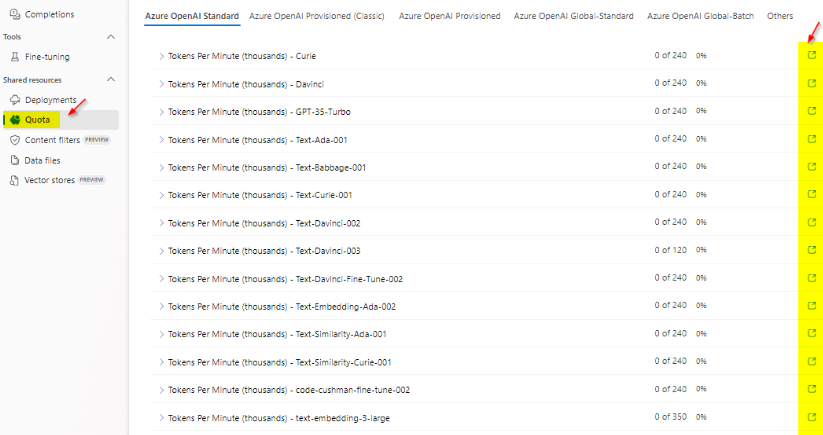Click the Data files document icon

[x=15, y=160]
